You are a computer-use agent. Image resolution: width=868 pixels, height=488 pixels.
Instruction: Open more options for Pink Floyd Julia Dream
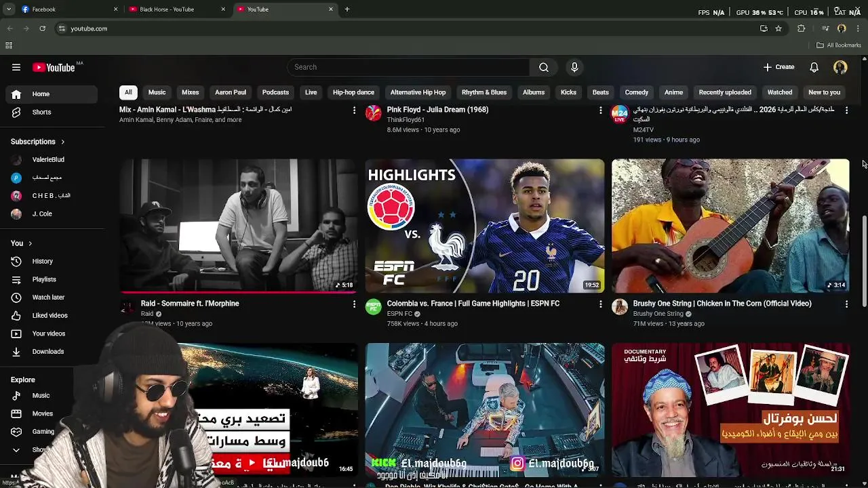pos(600,110)
